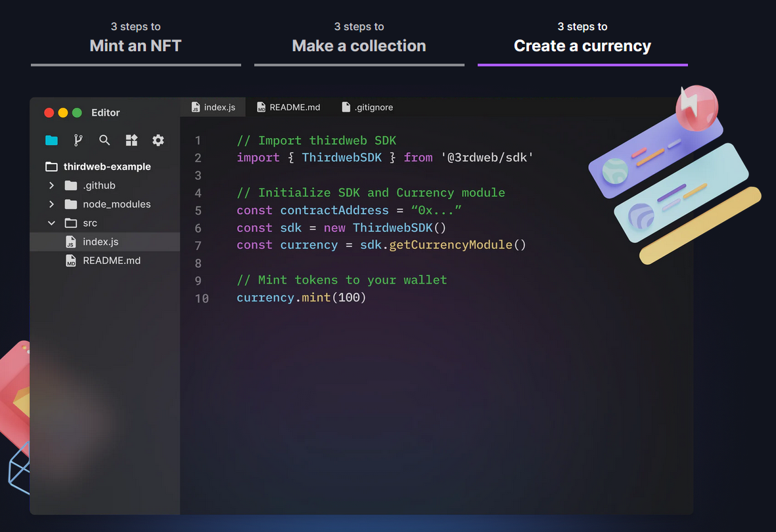Open the Settings gear icon
This screenshot has height=532, width=776.
pyautogui.click(x=158, y=140)
